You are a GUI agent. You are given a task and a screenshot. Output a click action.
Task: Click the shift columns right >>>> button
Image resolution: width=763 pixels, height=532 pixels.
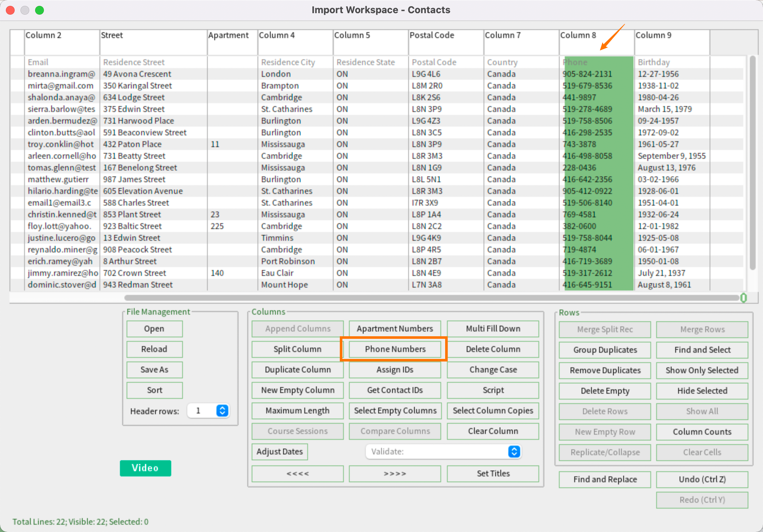(x=395, y=473)
